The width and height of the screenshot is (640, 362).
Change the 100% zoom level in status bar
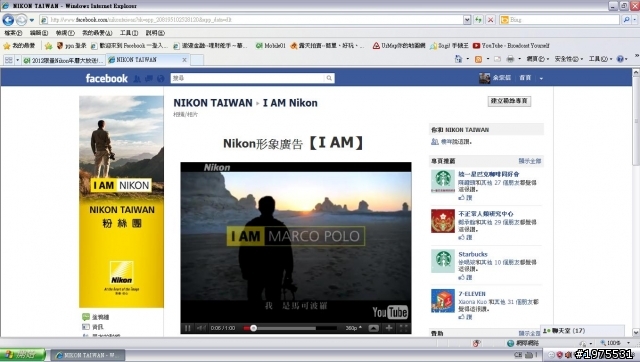pyautogui.click(x=615, y=343)
